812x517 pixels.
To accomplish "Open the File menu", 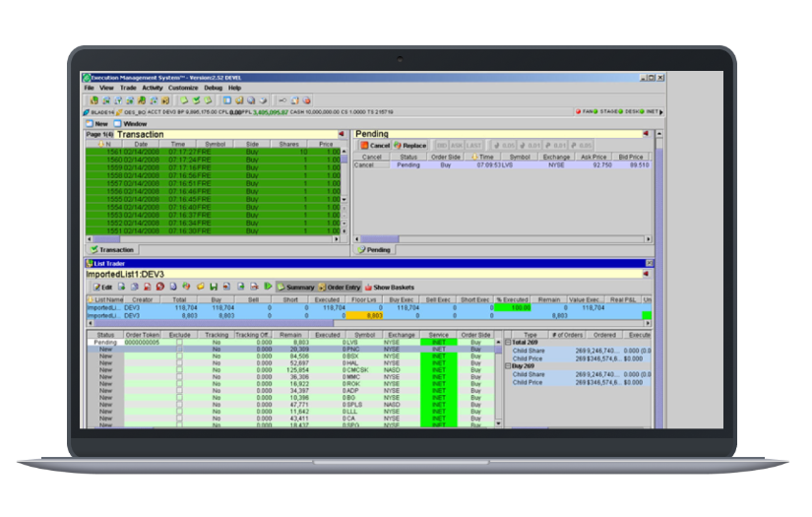I will click(x=89, y=88).
